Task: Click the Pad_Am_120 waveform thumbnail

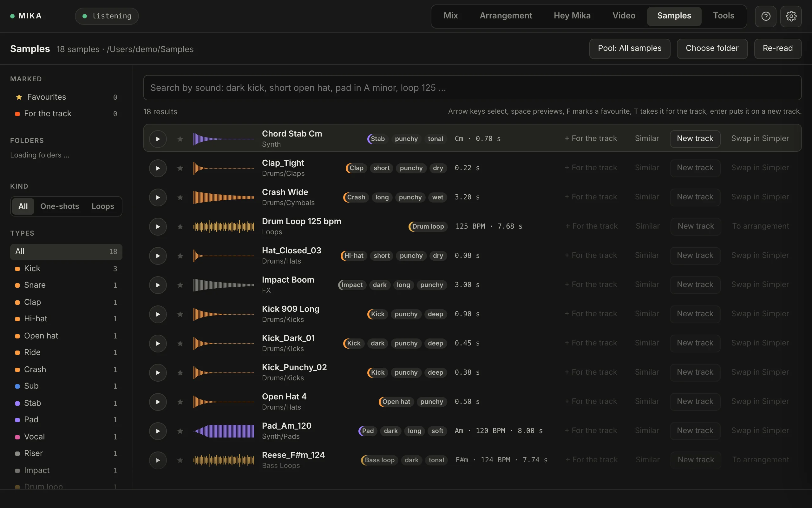Action: click(x=224, y=431)
